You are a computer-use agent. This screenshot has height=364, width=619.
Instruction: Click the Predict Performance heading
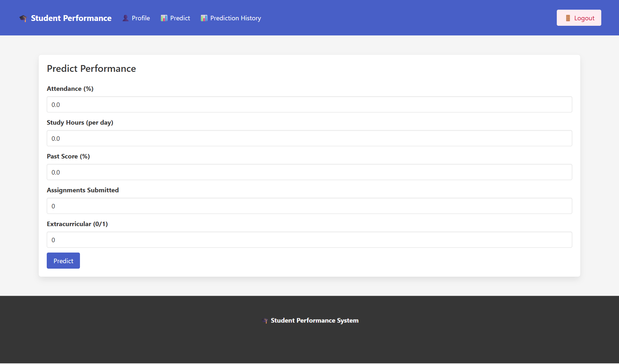coord(91,69)
